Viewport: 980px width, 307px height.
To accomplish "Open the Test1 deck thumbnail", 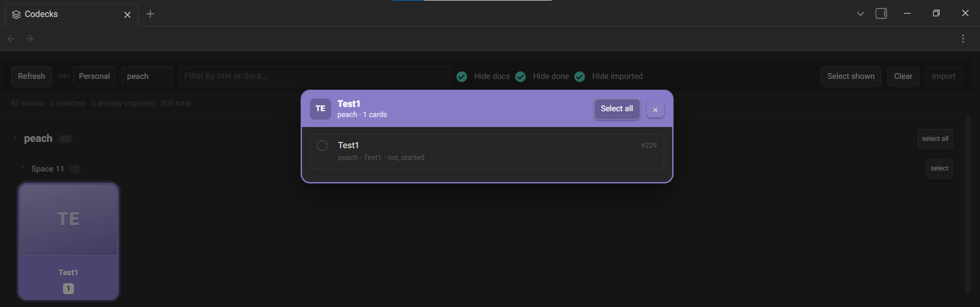I will (68, 241).
